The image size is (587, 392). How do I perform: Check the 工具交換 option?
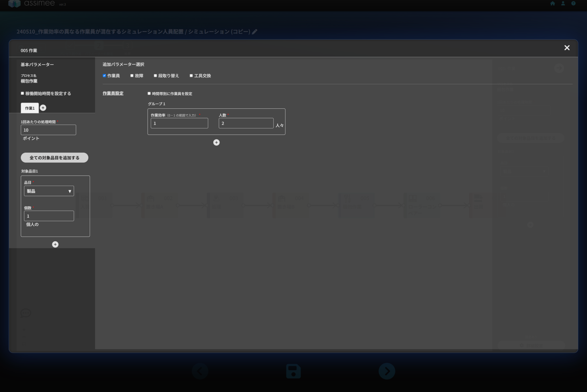click(191, 76)
